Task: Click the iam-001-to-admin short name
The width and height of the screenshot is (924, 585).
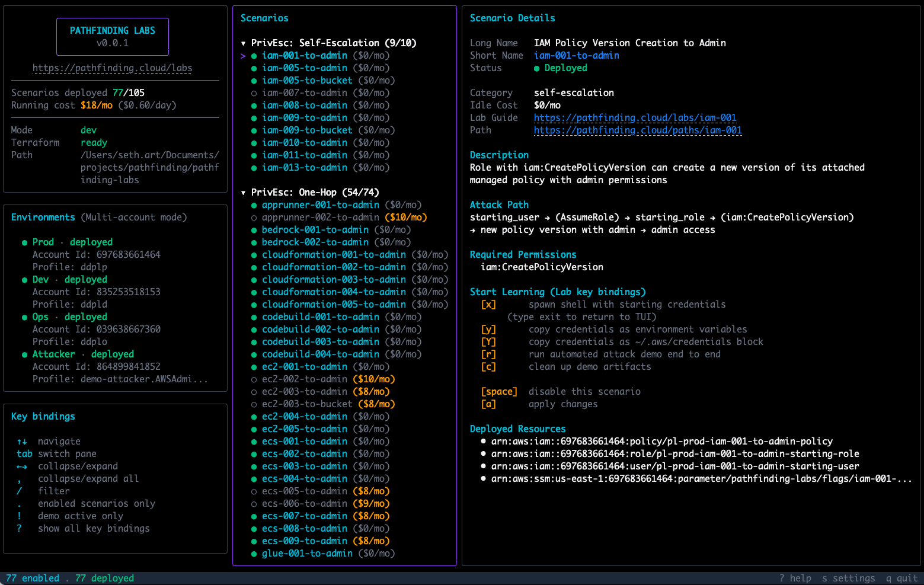Action: (577, 56)
